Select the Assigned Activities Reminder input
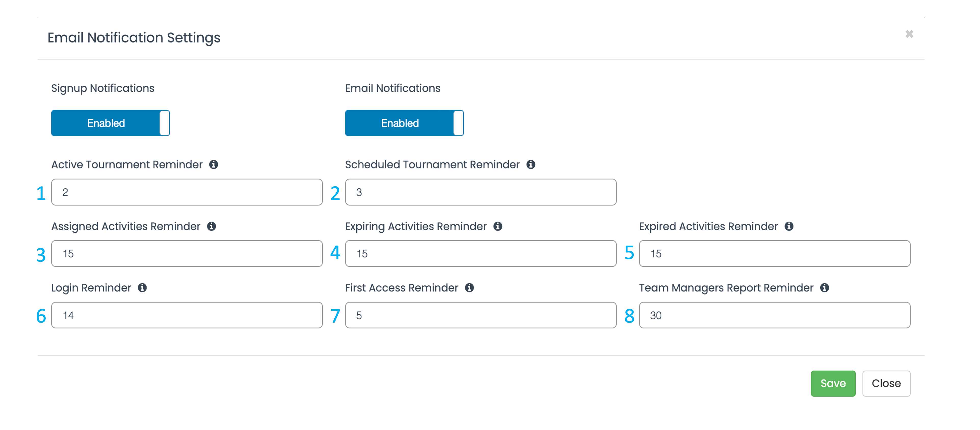The image size is (980, 430). [x=187, y=254]
